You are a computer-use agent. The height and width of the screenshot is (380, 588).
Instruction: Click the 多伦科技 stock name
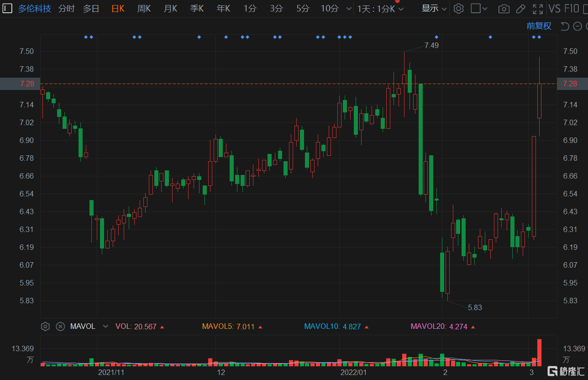coord(35,8)
